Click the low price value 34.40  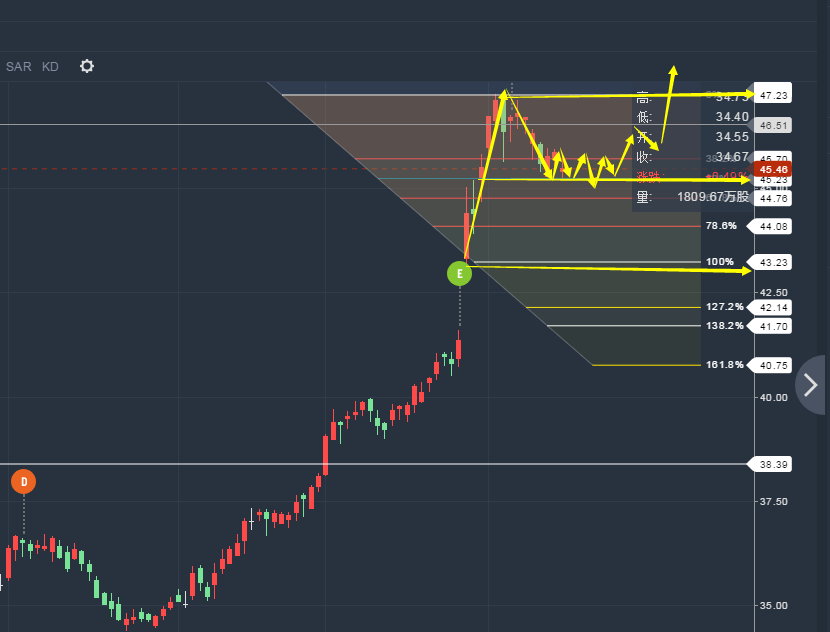coord(732,117)
